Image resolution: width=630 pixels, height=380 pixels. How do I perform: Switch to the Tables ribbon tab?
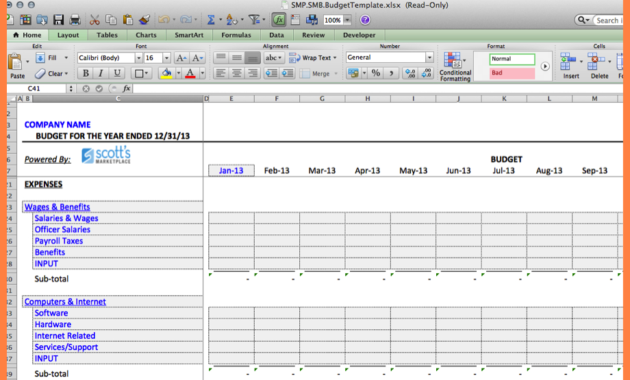[107, 35]
